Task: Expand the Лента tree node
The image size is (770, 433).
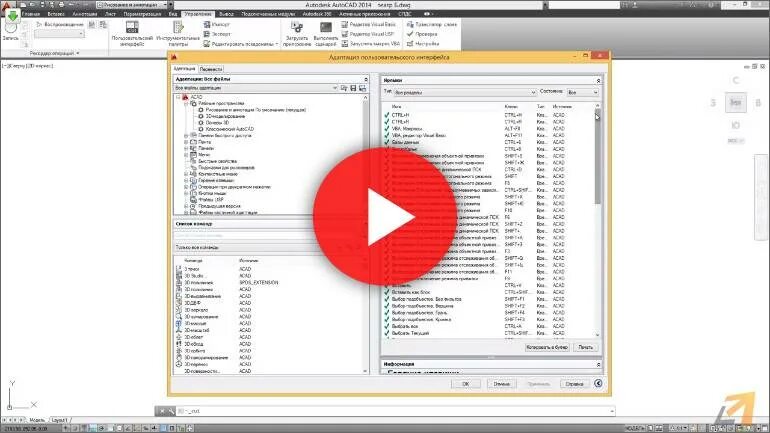Action: 186,142
